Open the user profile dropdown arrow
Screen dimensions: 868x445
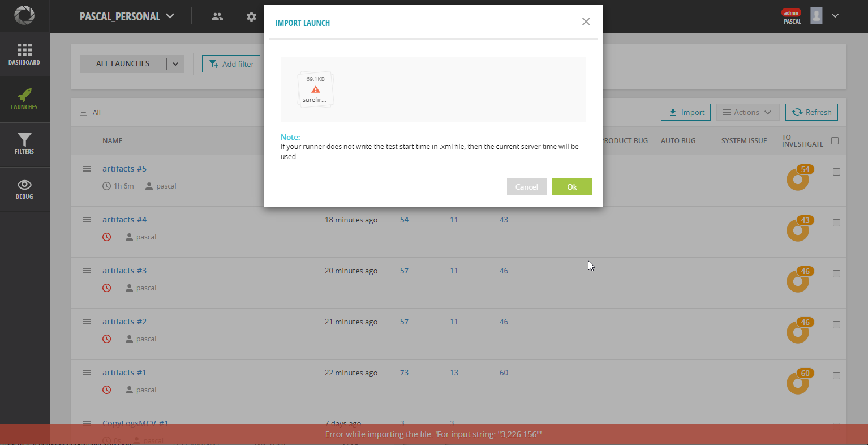835,16
